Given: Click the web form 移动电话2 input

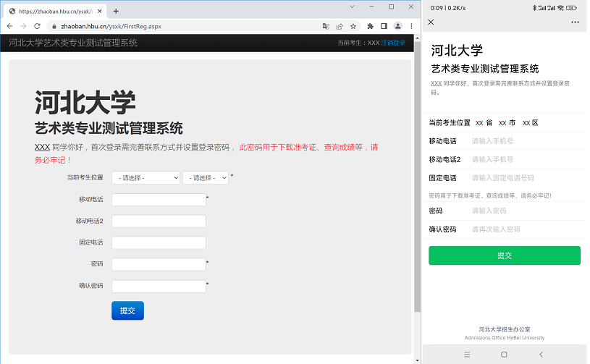Looking at the screenshot, I should pos(159,221).
